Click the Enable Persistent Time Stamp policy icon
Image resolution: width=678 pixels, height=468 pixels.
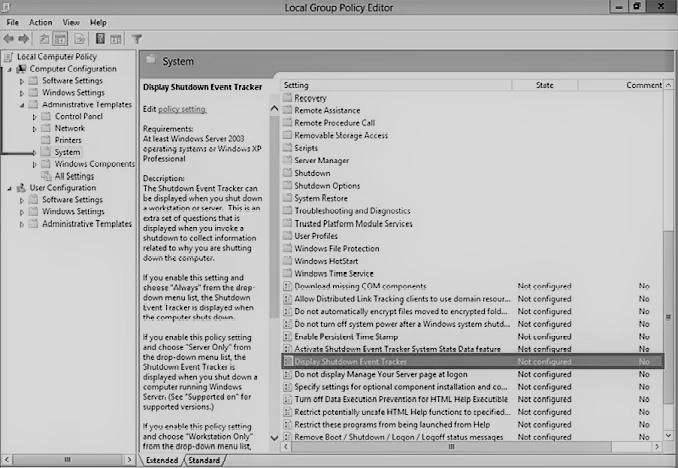tap(287, 337)
